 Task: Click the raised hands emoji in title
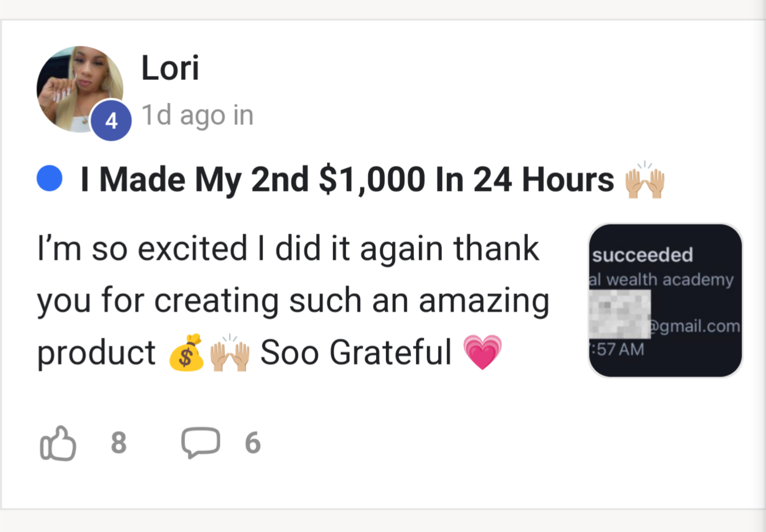[644, 180]
